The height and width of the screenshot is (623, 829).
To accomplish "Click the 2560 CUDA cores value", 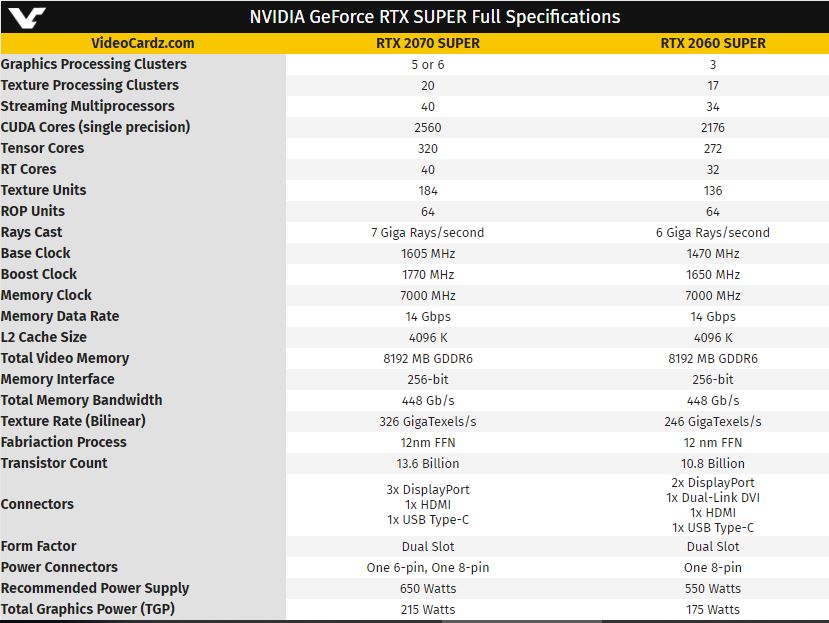I will click(427, 127).
